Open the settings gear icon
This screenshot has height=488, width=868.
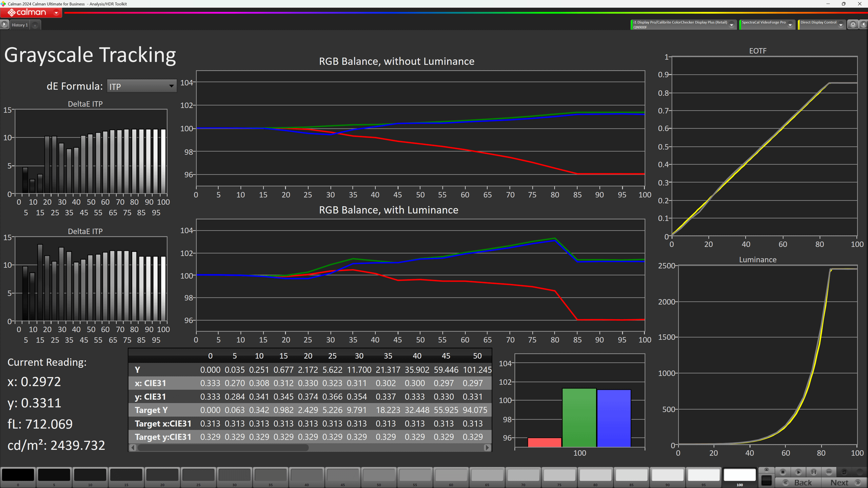[853, 24]
